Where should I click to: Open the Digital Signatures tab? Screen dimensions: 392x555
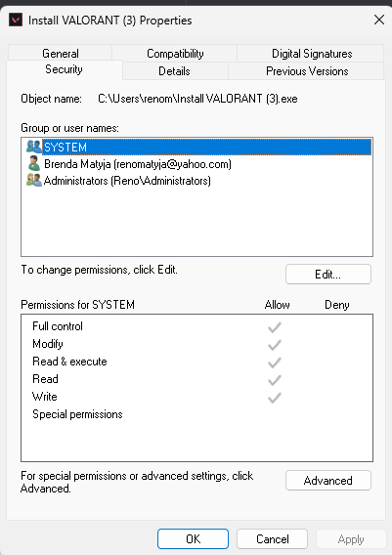[x=312, y=53]
